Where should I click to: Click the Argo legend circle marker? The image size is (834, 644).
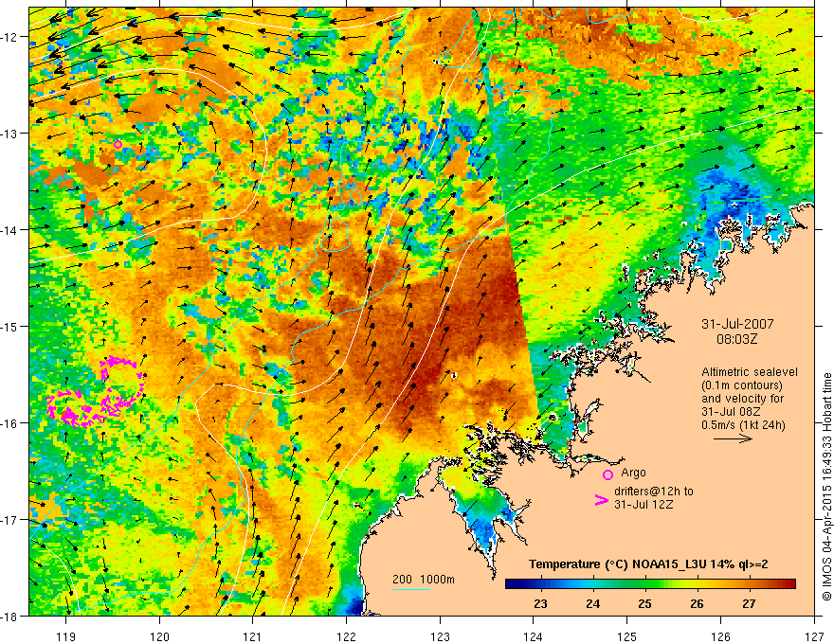[607, 474]
